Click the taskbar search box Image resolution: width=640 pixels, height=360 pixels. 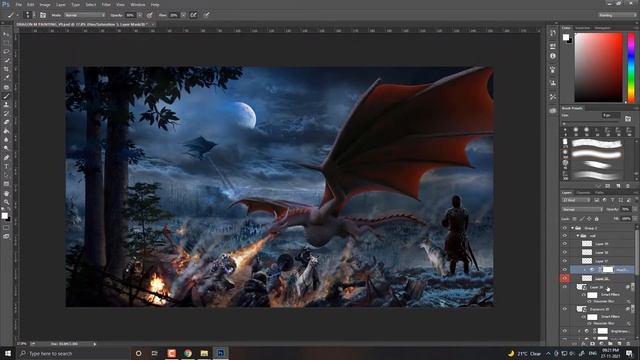[x=73, y=353]
